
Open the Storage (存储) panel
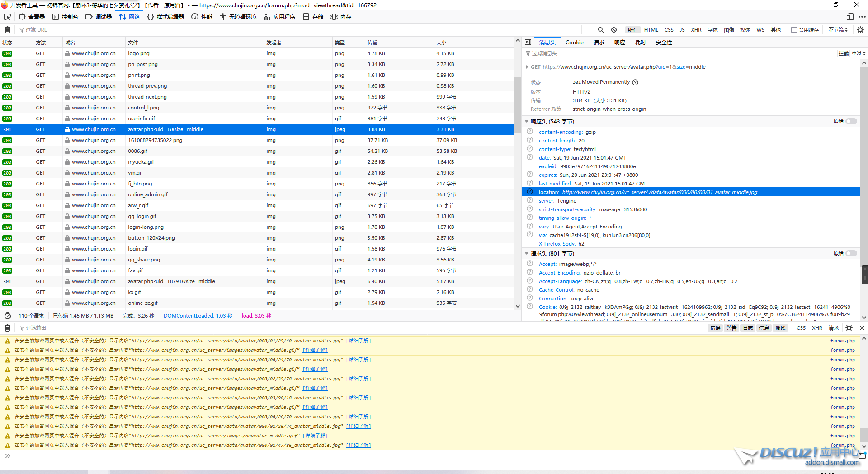tap(313, 17)
